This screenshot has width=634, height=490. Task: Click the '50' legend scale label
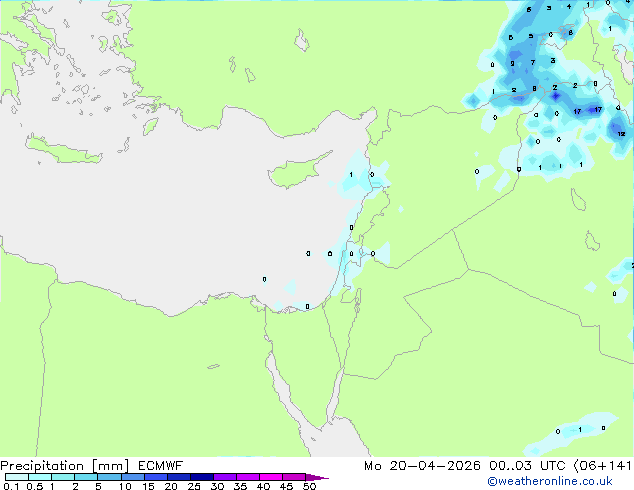coord(309,486)
